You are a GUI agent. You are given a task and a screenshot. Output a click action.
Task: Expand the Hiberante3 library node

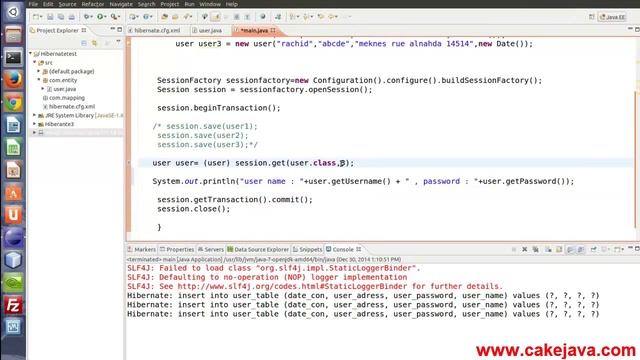click(x=35, y=124)
